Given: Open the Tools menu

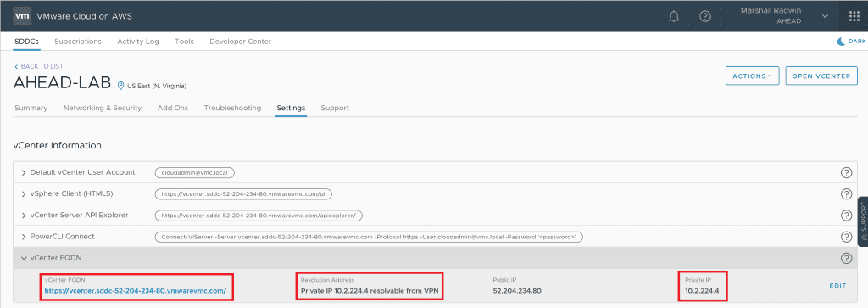Looking at the screenshot, I should (x=184, y=42).
